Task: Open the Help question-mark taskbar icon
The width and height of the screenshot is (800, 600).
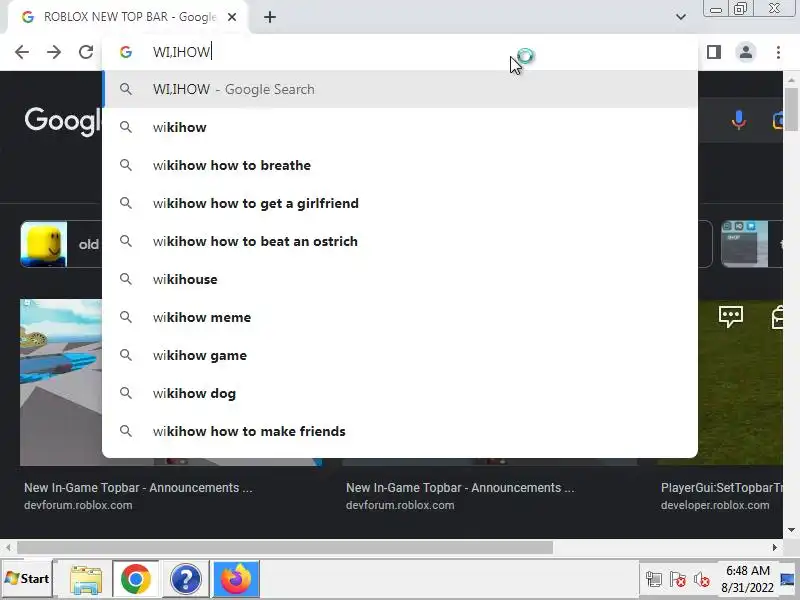Action: (186, 579)
